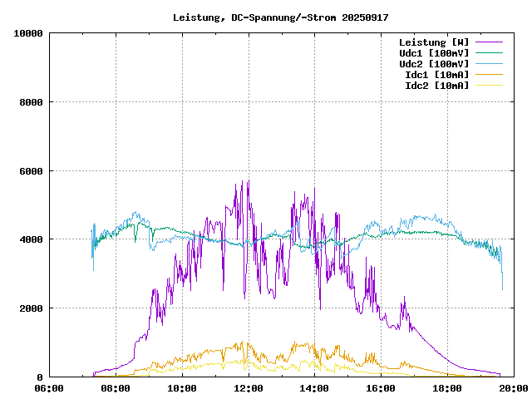Select the 'Udc1 [100mV]' legend label
532x399 pixels.
click(434, 53)
